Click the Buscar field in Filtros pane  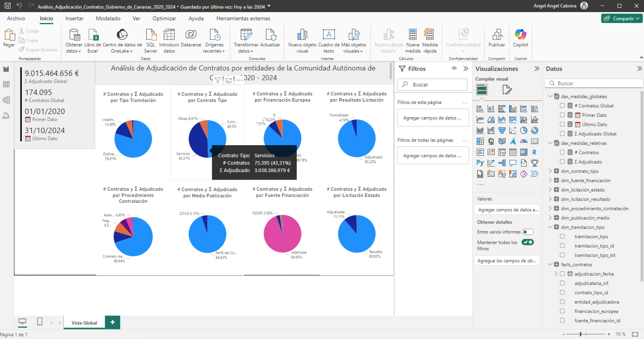pos(432,85)
